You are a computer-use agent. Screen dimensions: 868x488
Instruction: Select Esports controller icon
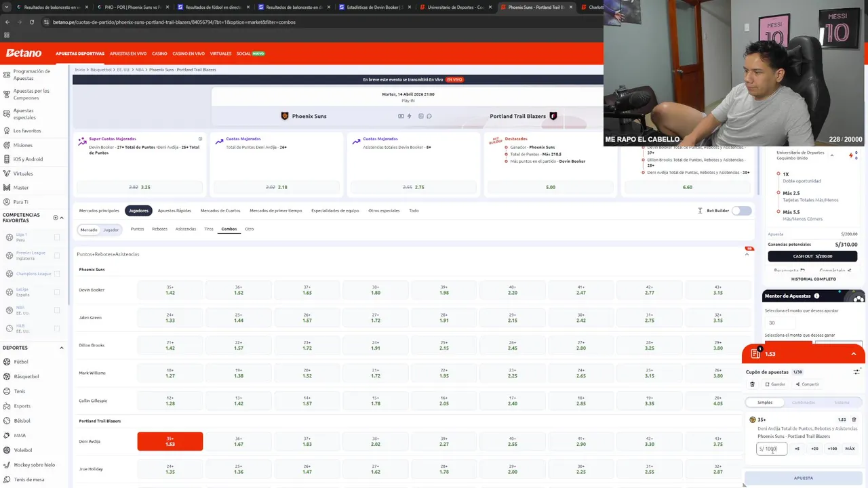pos(6,406)
